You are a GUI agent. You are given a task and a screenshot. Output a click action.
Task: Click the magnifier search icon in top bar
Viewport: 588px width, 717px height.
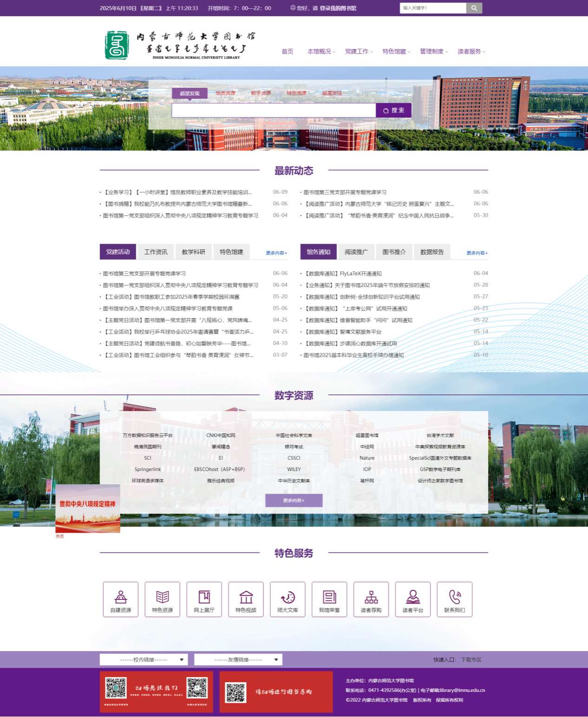coord(474,8)
